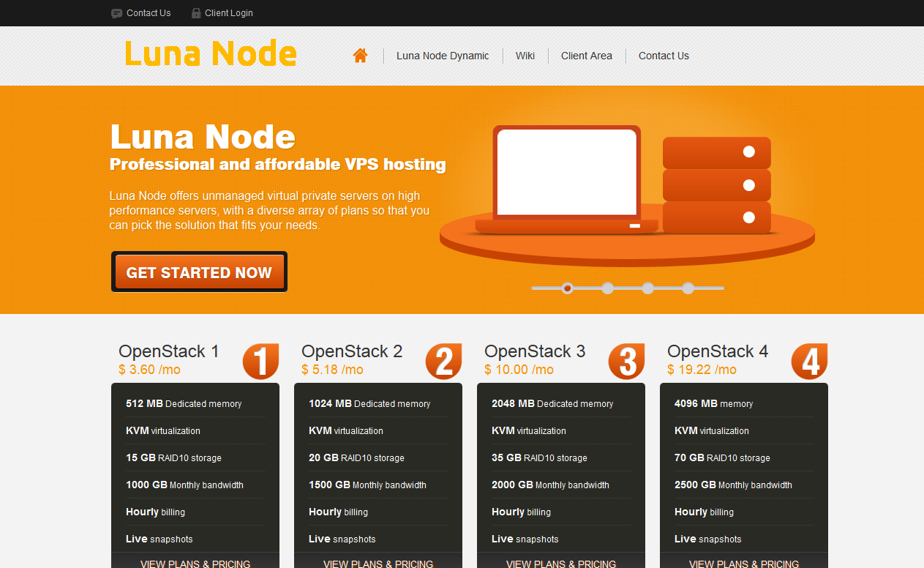This screenshot has height=568, width=924.
Task: View plans and pricing for OpenStack 4
Action: (744, 563)
